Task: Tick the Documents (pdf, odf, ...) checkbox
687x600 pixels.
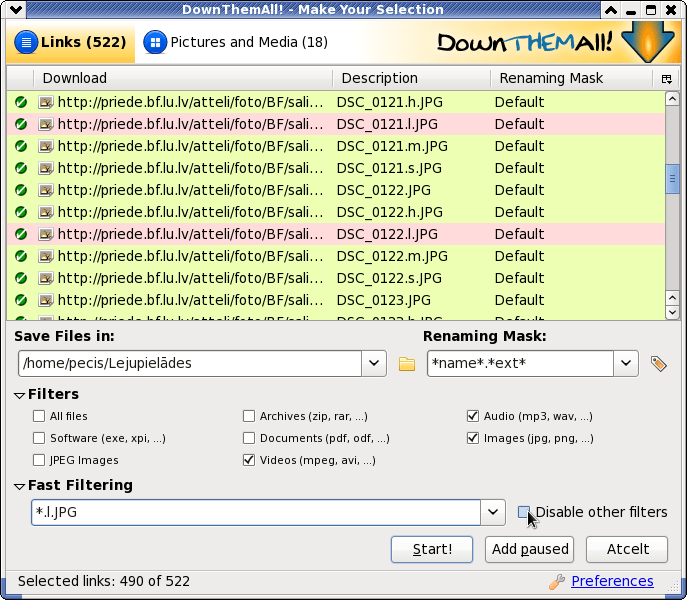Action: point(249,438)
